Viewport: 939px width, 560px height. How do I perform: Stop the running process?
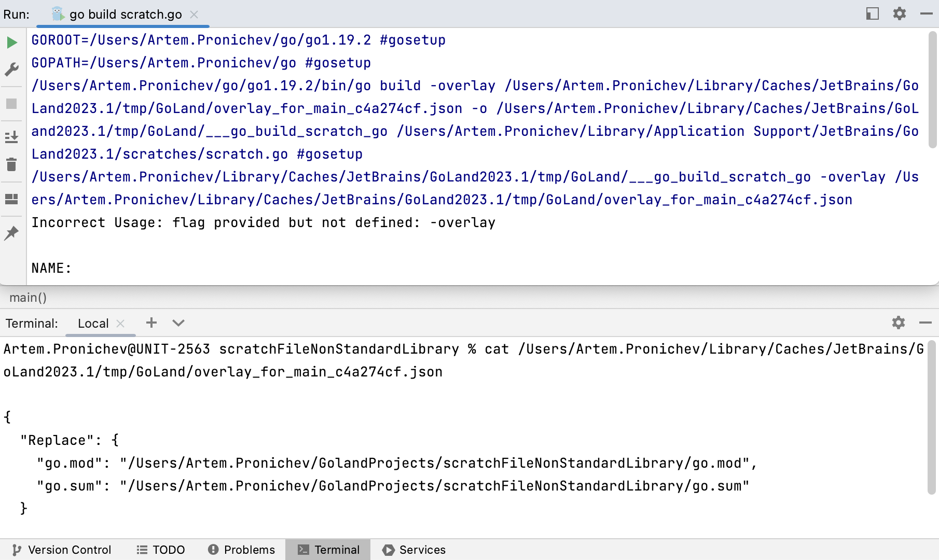click(x=11, y=104)
